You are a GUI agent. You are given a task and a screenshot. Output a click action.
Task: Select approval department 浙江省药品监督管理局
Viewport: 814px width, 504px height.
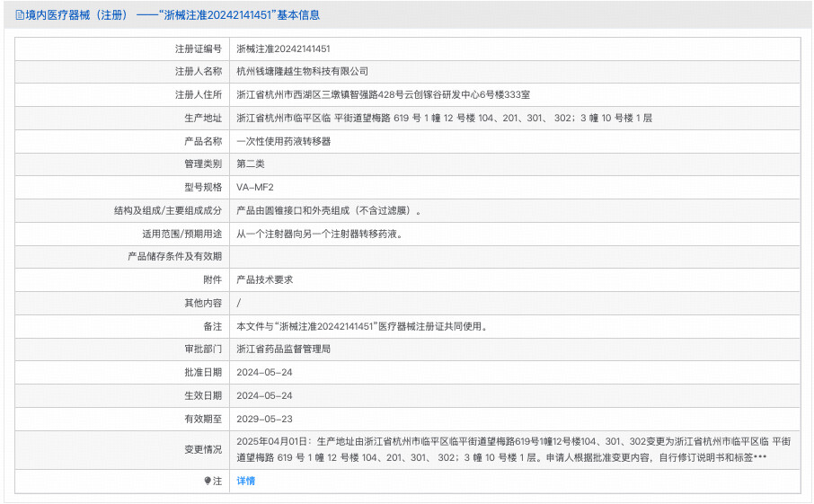[x=283, y=349]
